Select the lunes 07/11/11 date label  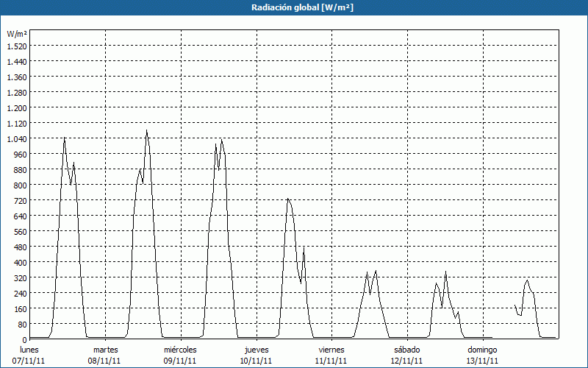pos(30,355)
